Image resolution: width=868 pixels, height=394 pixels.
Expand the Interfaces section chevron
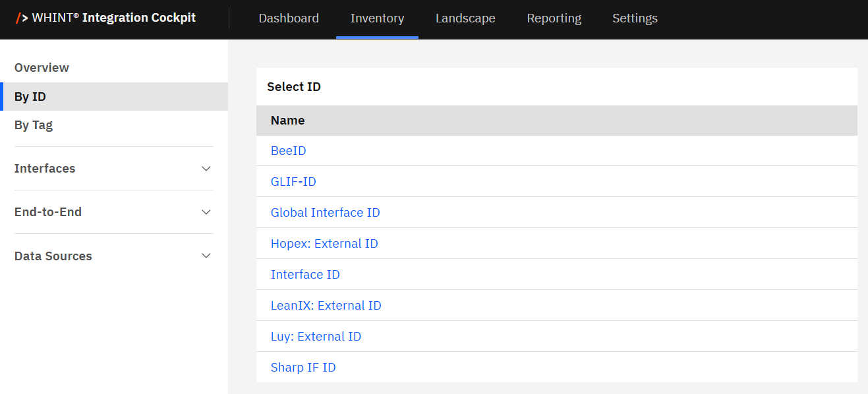click(206, 169)
